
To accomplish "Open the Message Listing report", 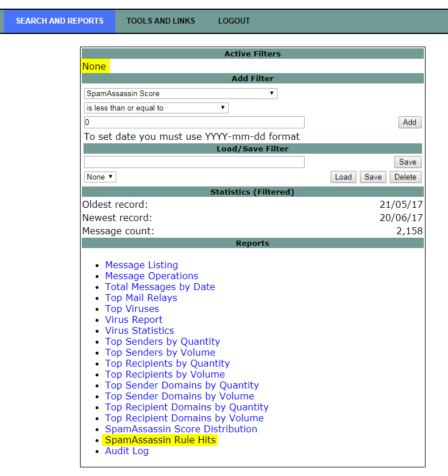I will pyautogui.click(x=142, y=265).
